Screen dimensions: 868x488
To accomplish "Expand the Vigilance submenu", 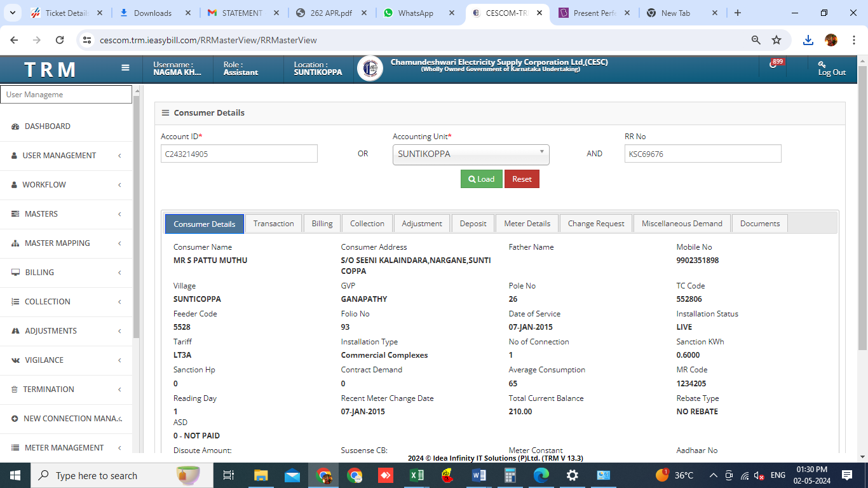I will click(x=119, y=360).
